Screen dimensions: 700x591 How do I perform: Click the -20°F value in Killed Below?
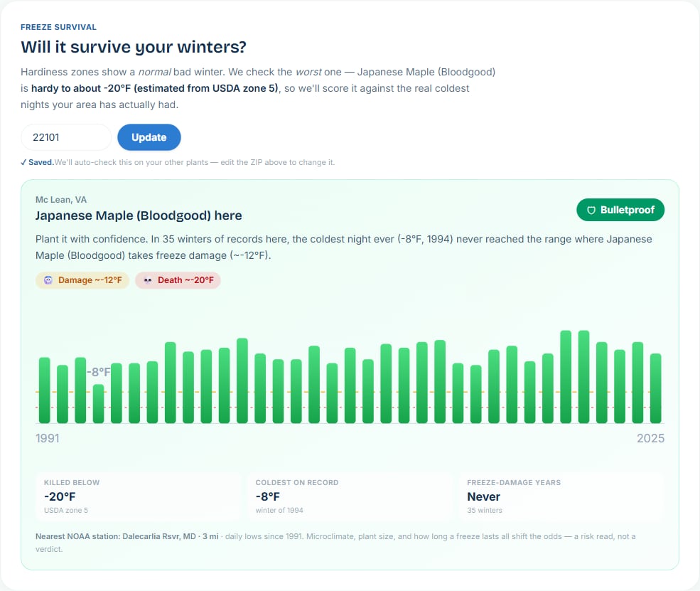point(60,496)
